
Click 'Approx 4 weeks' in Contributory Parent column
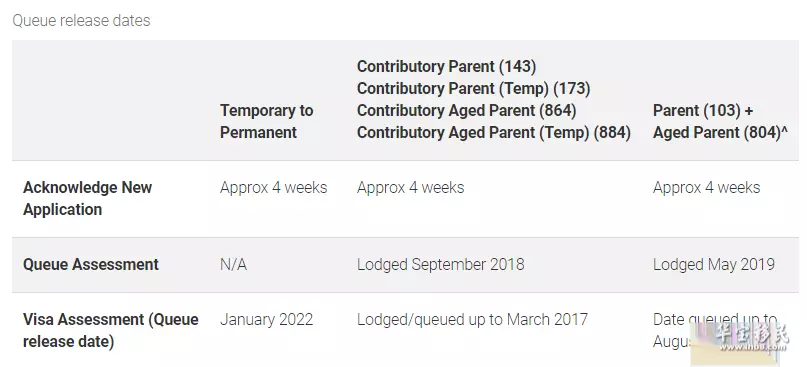pyautogui.click(x=411, y=187)
